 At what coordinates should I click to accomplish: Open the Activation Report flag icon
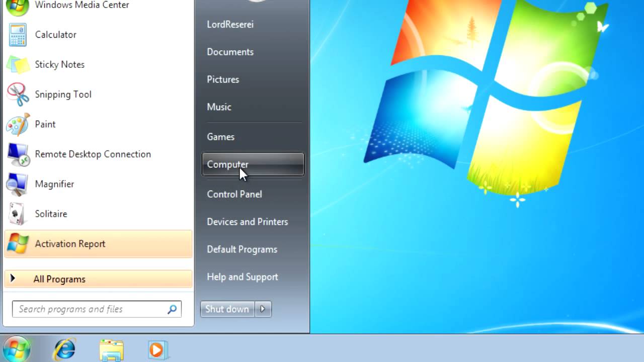(18, 244)
